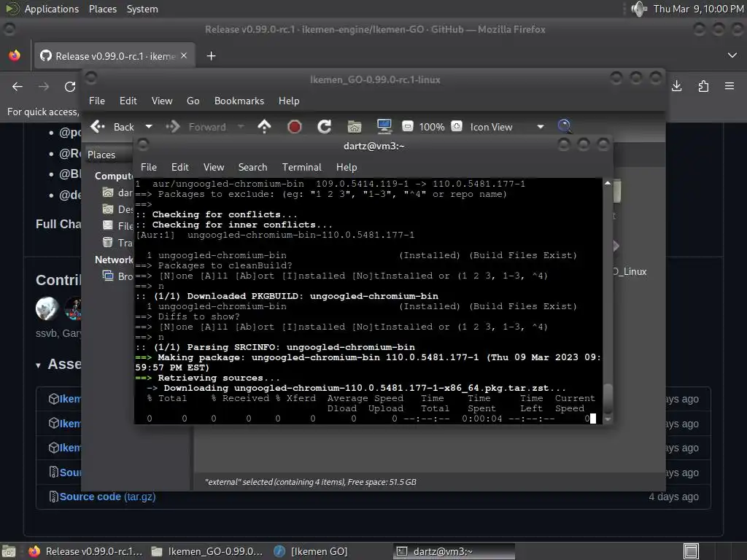The width and height of the screenshot is (747, 560).
Task: Click red Stop loading icon
Action: 295,127
